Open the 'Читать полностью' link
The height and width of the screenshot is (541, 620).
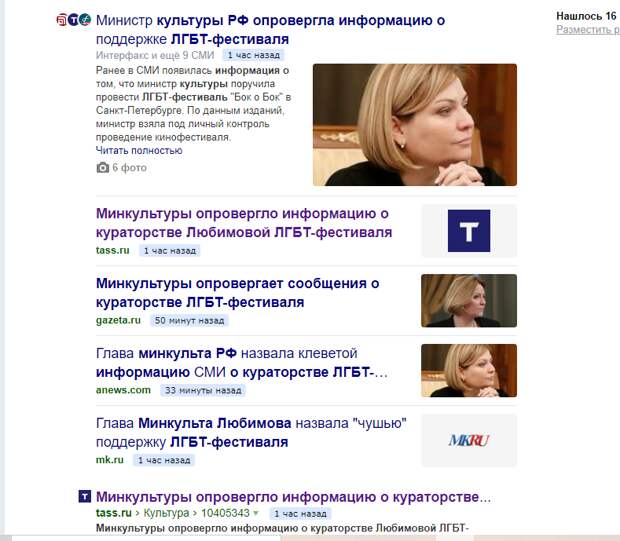139,151
